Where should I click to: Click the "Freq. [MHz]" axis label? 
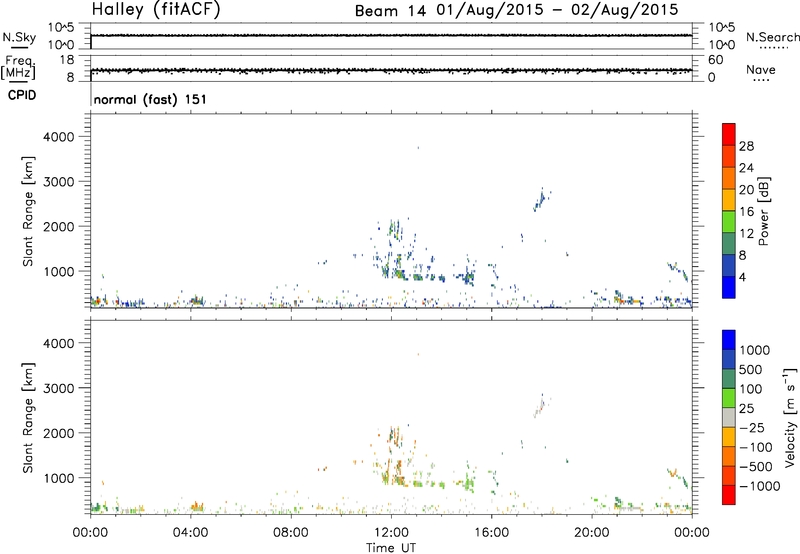[x=19, y=67]
